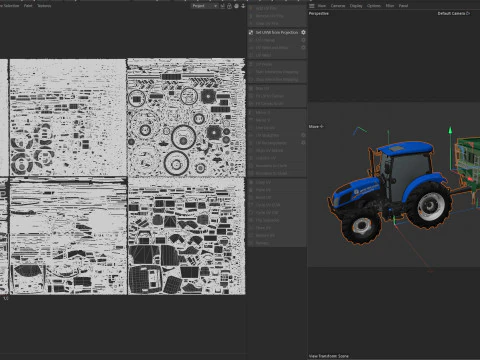Click the View Transform: Scene status text
This screenshot has width=480, height=360.
329,356
